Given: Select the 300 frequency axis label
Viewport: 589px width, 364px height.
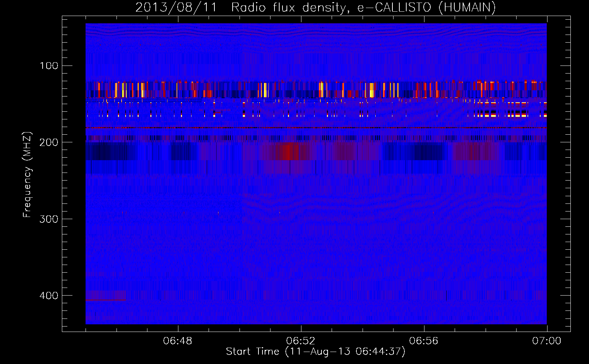Looking at the screenshot, I should coord(49,219).
